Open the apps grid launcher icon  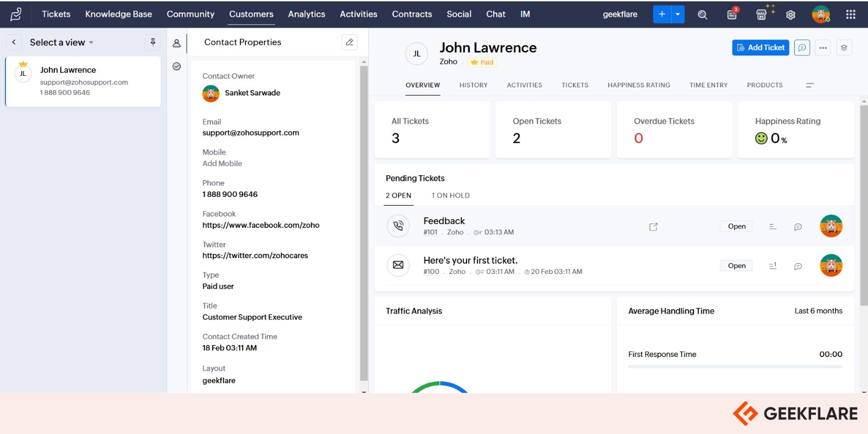point(851,15)
